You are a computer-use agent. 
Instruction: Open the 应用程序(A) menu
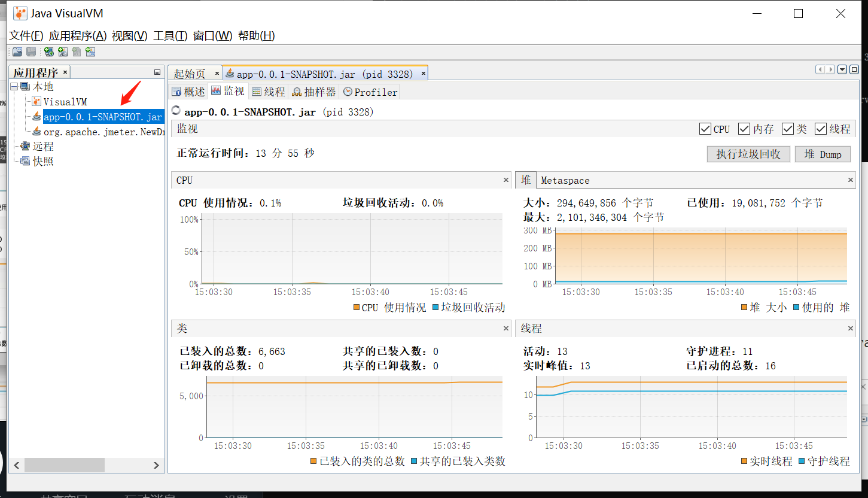[78, 36]
